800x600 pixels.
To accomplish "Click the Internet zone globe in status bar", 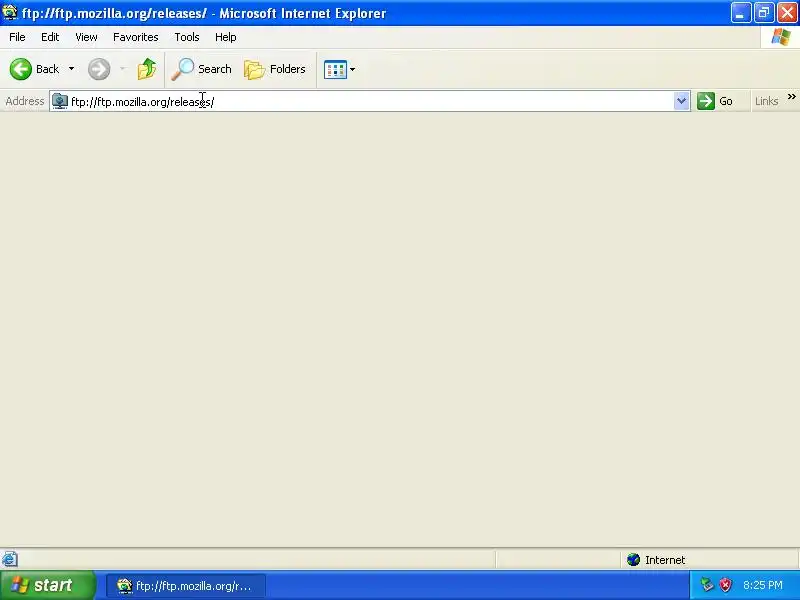I will click(634, 560).
